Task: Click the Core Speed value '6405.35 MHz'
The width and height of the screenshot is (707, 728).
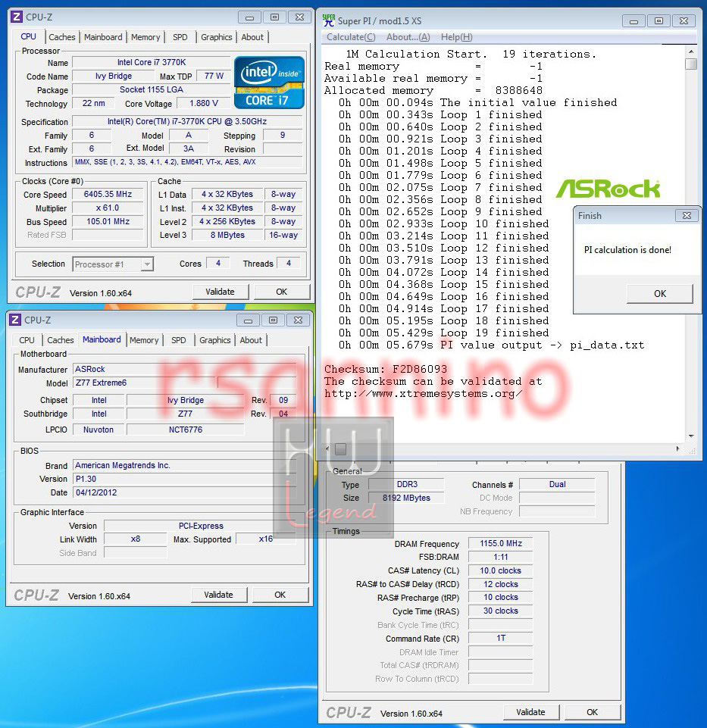Action: pyautogui.click(x=108, y=195)
